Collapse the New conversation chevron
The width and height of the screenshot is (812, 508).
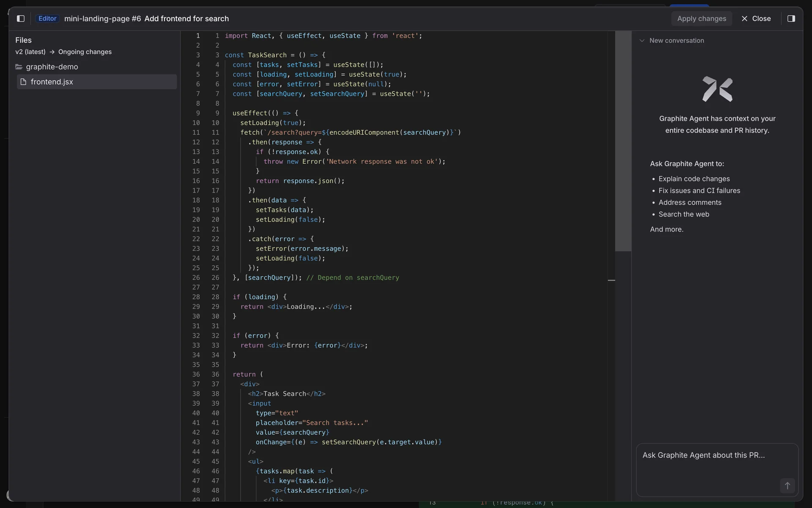(642, 41)
